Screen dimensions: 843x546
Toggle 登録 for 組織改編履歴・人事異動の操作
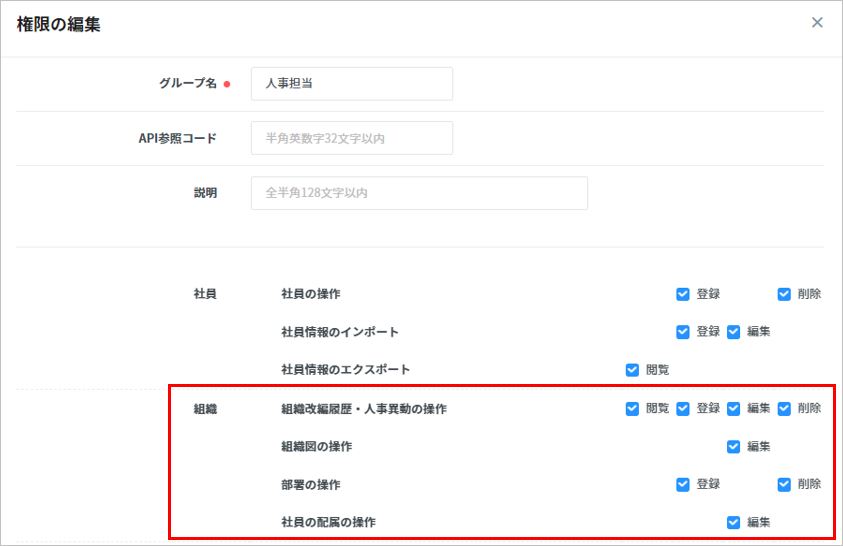(683, 408)
